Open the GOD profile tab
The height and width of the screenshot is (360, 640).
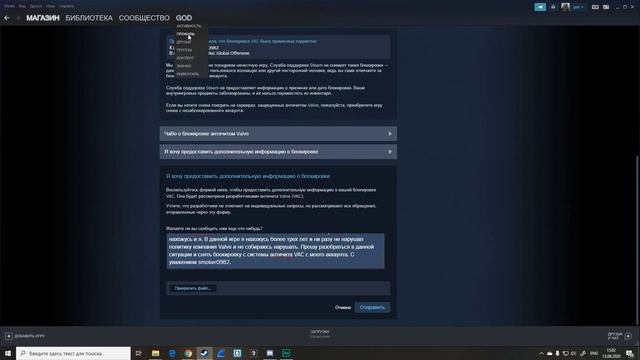[x=184, y=18]
